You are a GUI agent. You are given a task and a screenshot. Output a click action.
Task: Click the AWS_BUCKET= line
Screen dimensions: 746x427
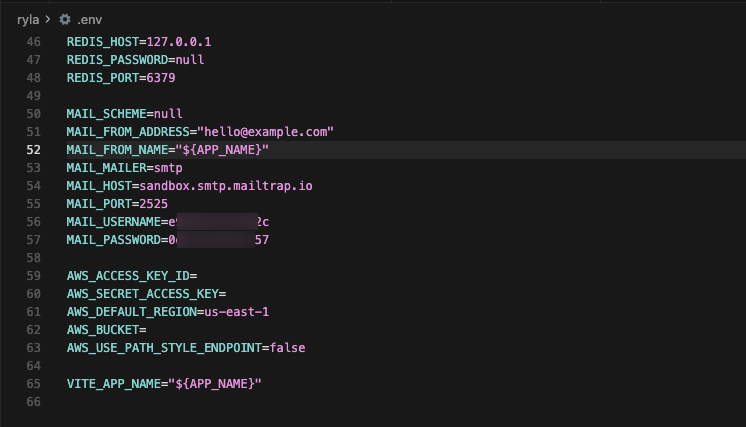point(107,330)
